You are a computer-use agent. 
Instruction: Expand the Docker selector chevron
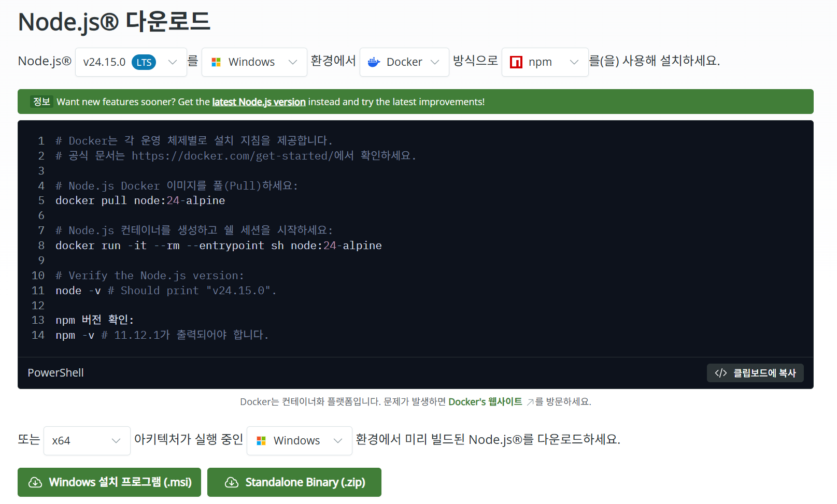tap(435, 62)
